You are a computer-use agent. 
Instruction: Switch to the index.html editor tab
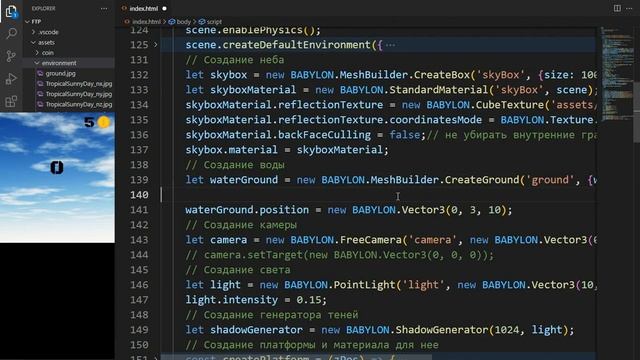tap(143, 9)
